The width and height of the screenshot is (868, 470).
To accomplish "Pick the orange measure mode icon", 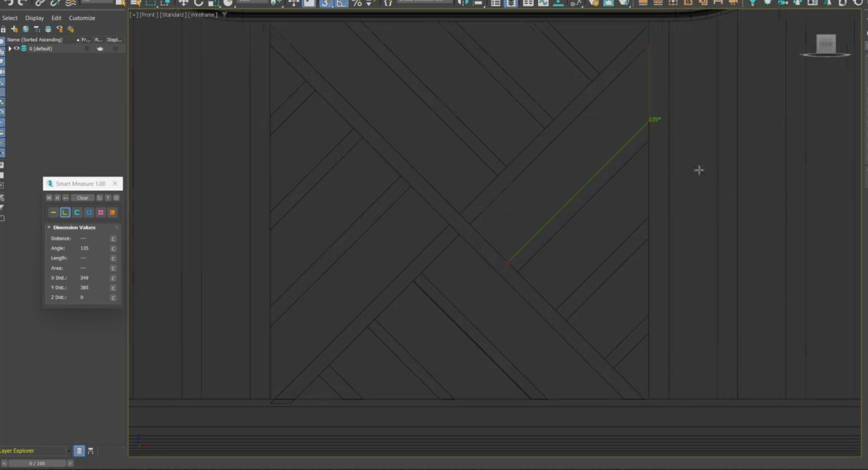I will (x=112, y=212).
